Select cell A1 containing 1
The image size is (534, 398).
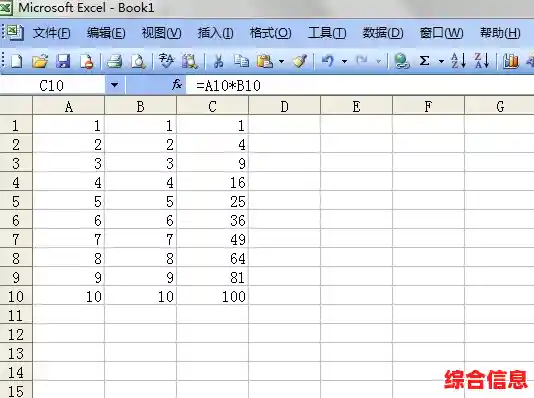coord(68,125)
